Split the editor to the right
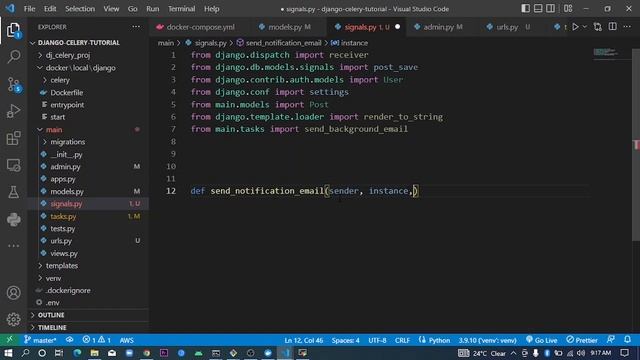 [613, 27]
